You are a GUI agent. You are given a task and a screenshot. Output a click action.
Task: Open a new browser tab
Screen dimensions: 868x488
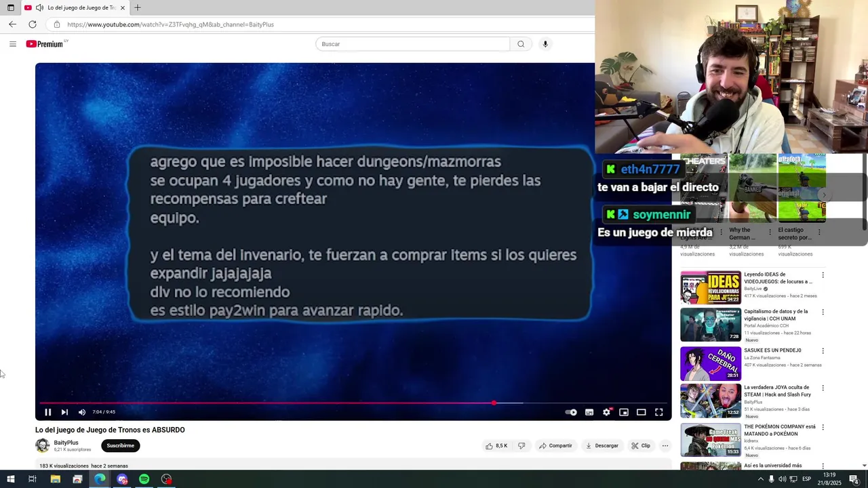[138, 7]
